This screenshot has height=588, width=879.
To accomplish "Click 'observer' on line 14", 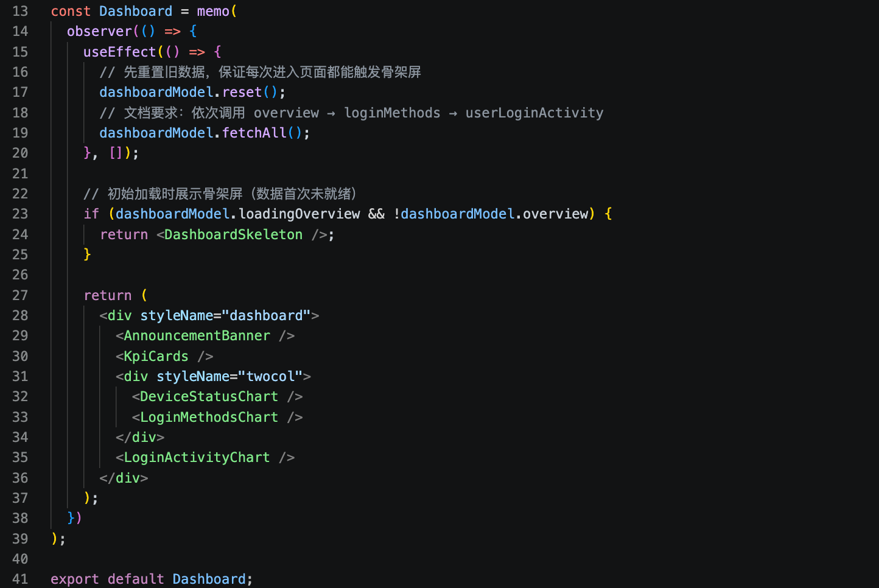I will coord(99,31).
